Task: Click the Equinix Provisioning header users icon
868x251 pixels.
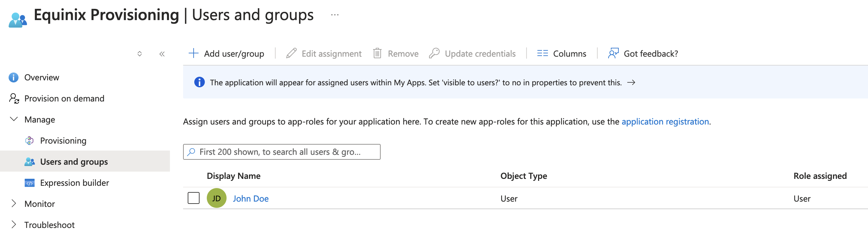Action: (x=17, y=19)
